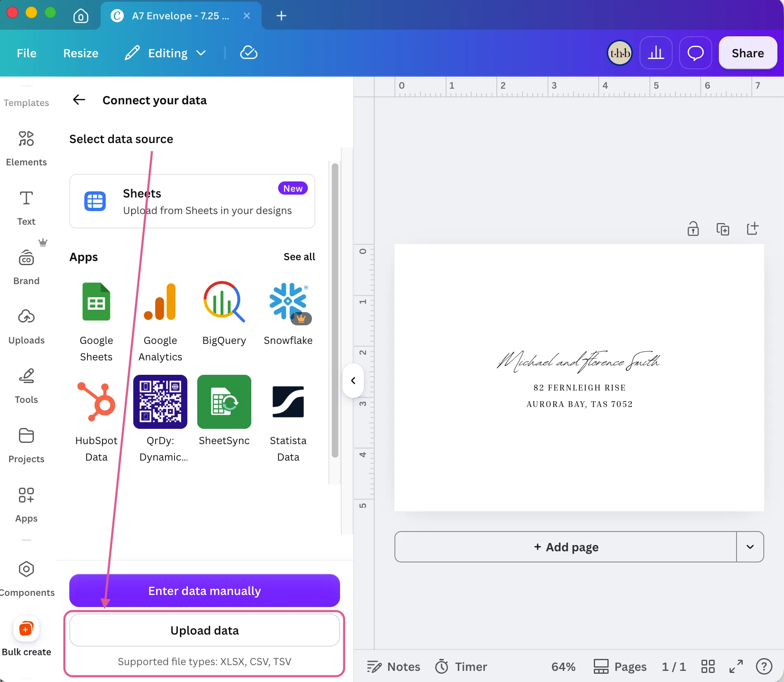
Task: Click the Upload data button
Action: tap(205, 630)
